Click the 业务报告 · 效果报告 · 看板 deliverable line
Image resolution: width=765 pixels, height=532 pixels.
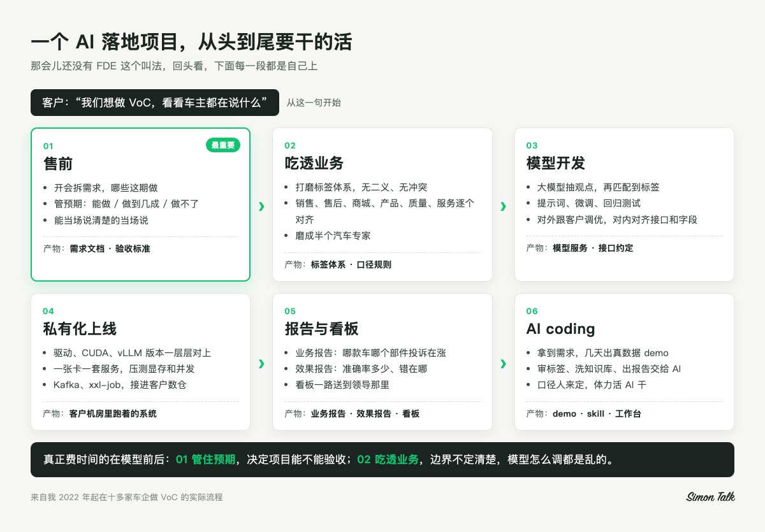tap(352, 414)
